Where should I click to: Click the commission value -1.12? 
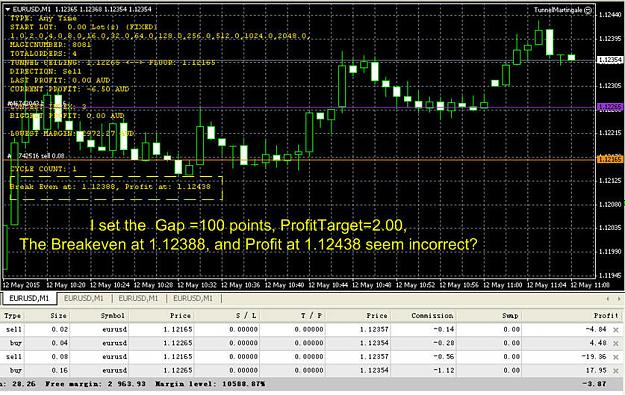coord(443,371)
